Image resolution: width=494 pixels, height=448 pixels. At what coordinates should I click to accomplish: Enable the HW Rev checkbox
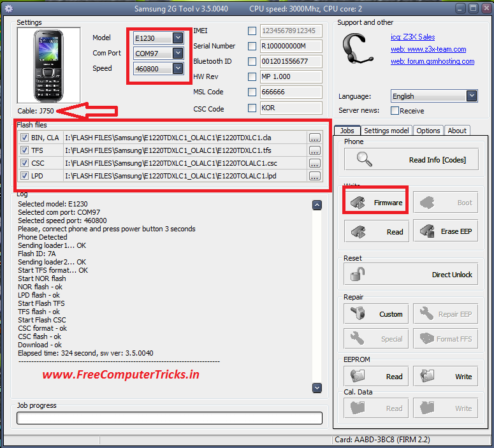tap(252, 76)
